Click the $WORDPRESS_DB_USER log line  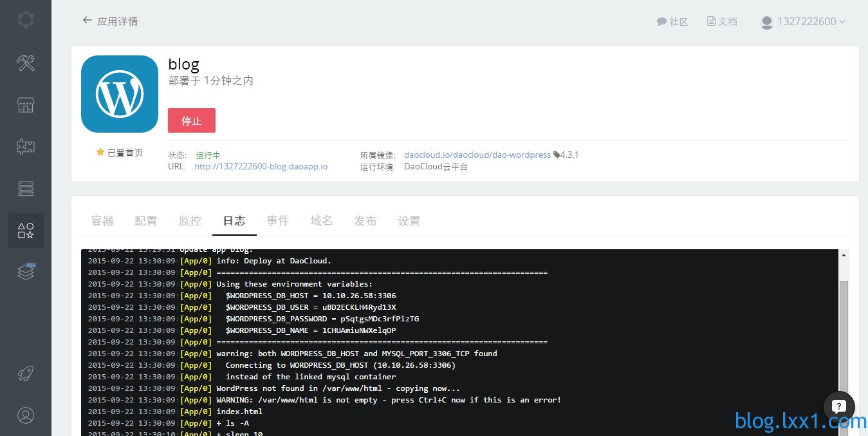(311, 307)
